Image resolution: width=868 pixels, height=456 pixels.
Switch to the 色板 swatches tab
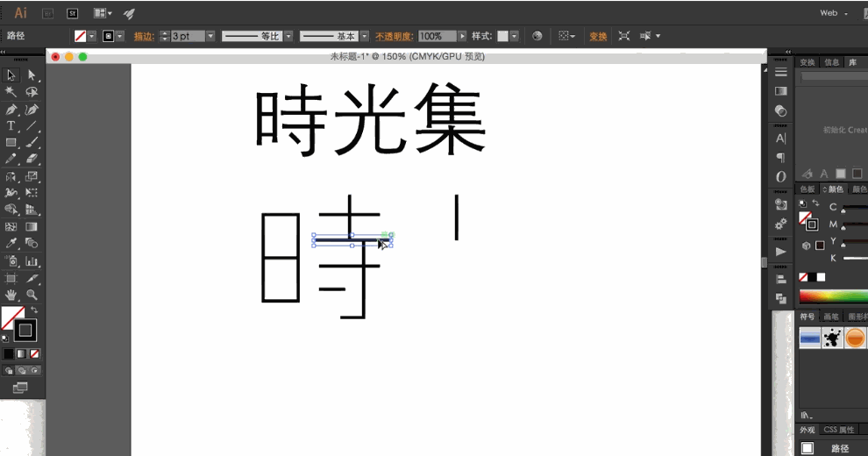[808, 189]
